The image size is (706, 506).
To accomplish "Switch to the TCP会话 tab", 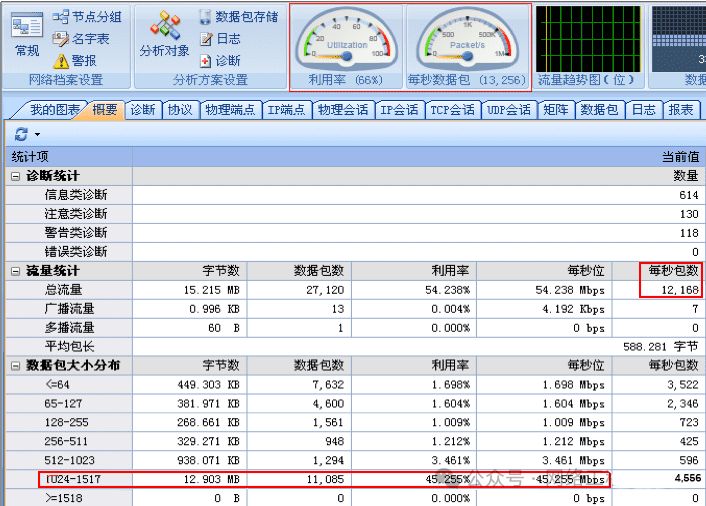I will pos(453,109).
